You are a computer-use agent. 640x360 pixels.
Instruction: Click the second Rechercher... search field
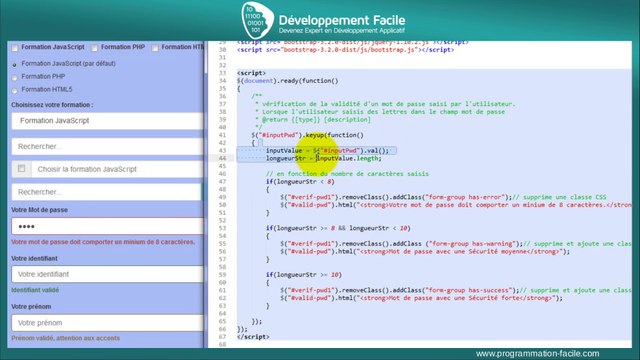tap(107, 192)
